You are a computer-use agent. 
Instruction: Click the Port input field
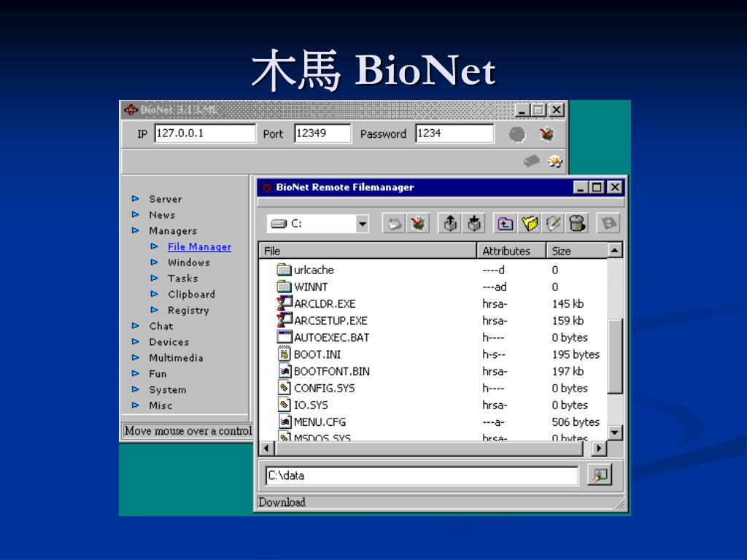[322, 133]
